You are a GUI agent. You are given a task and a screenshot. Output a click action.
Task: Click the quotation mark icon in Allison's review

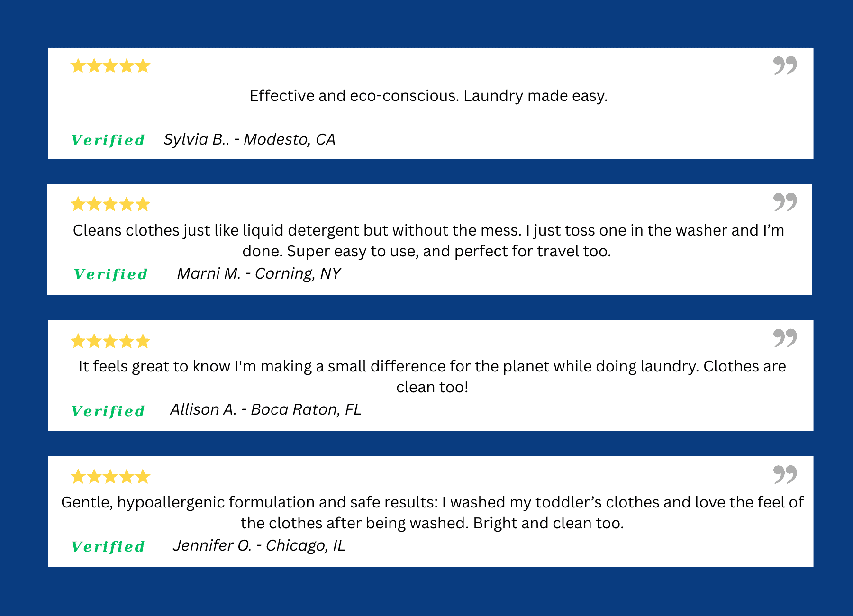pos(785,338)
